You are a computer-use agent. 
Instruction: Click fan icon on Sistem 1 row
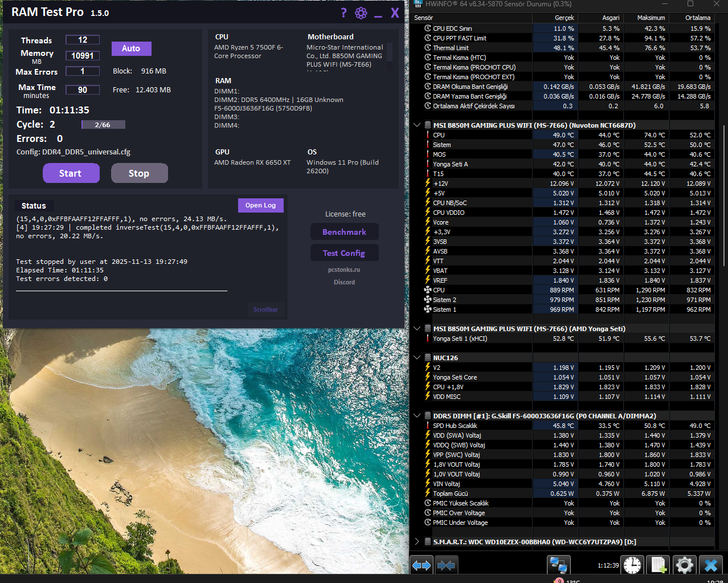428,309
